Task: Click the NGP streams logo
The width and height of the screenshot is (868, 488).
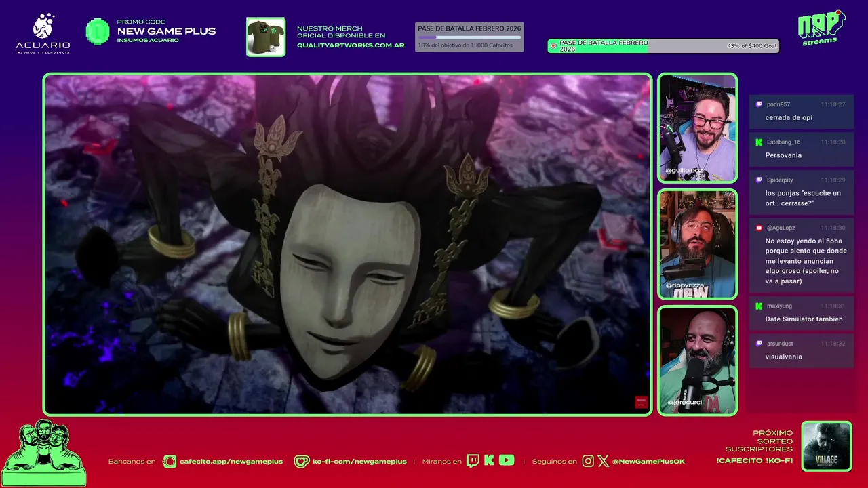Action: point(821,28)
